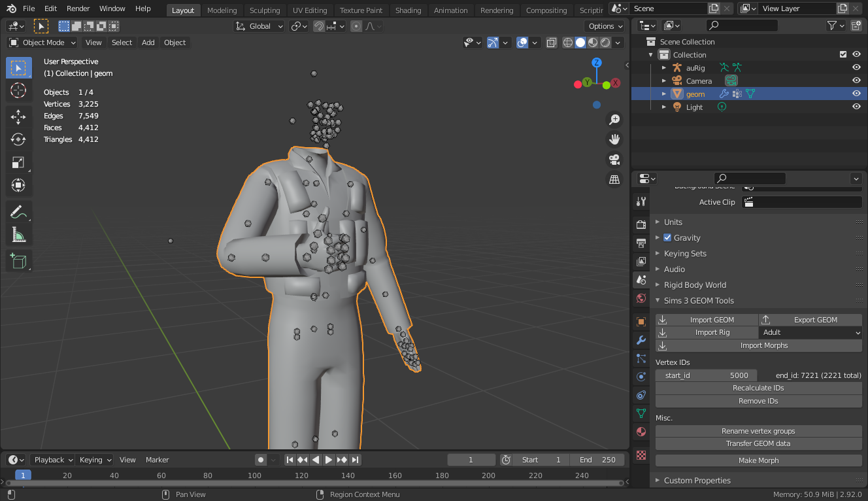Toggle camera view with camera icon
The image size is (868, 501).
(614, 159)
